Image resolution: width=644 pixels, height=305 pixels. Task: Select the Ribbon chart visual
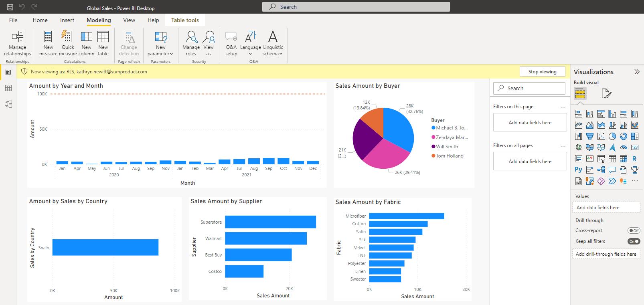tap(634, 125)
